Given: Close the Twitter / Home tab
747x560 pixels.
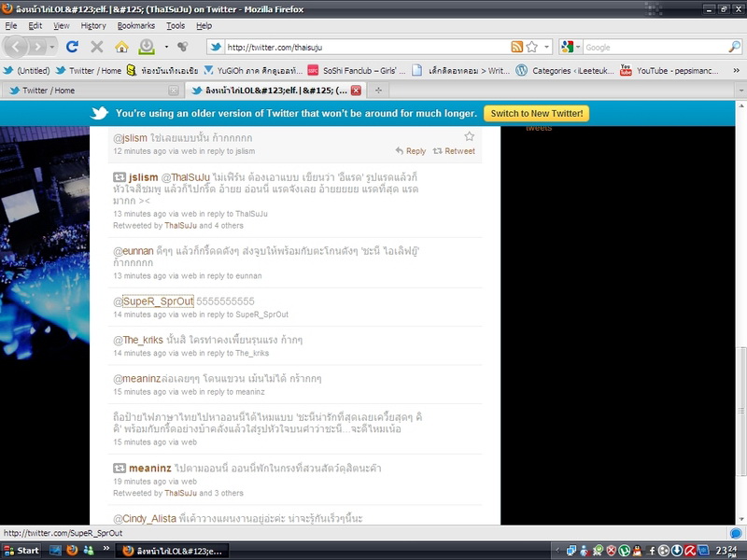Looking at the screenshot, I should pos(174,91).
